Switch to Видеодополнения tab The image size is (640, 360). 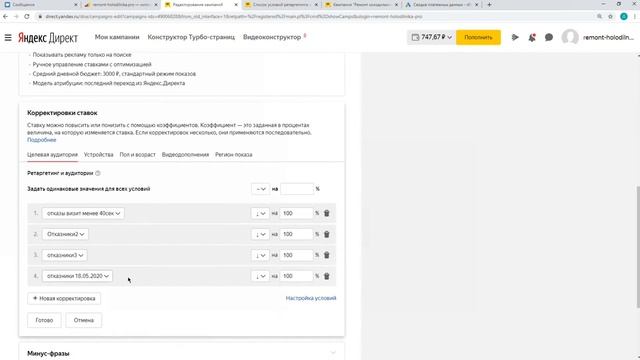click(x=185, y=155)
